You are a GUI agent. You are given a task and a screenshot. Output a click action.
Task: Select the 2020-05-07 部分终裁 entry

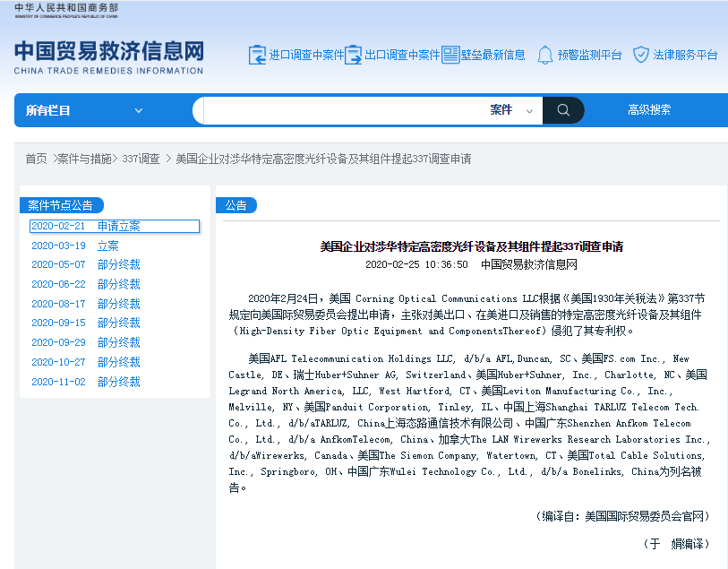[86, 264]
